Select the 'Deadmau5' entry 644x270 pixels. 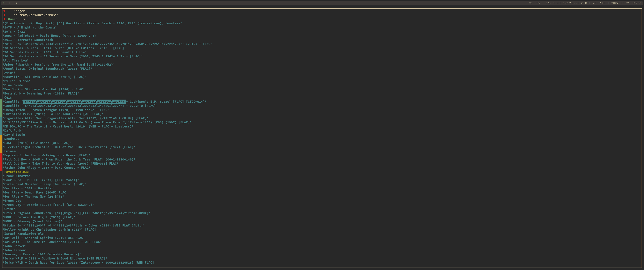pos(12,139)
